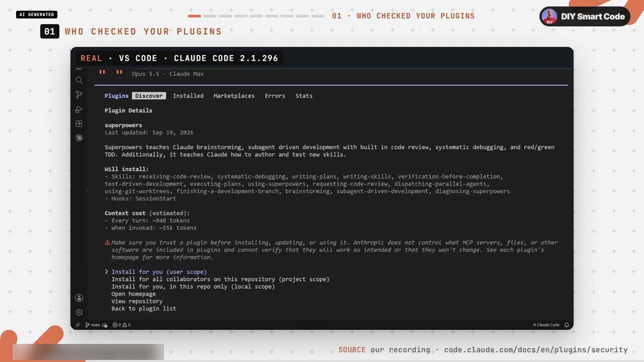Screen dimensions: 644x362
Task: Click the Hooks: SessionStart line
Action: (x=140, y=199)
